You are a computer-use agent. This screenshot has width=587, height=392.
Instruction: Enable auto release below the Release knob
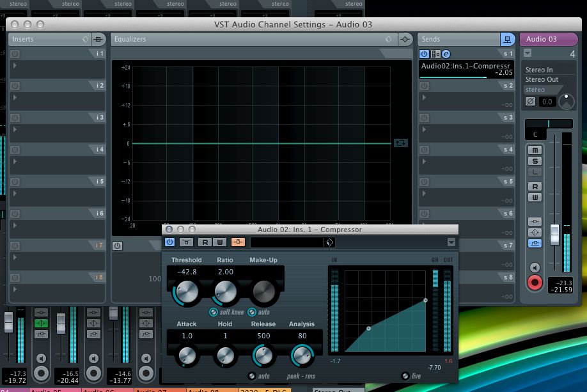pyautogui.click(x=252, y=376)
